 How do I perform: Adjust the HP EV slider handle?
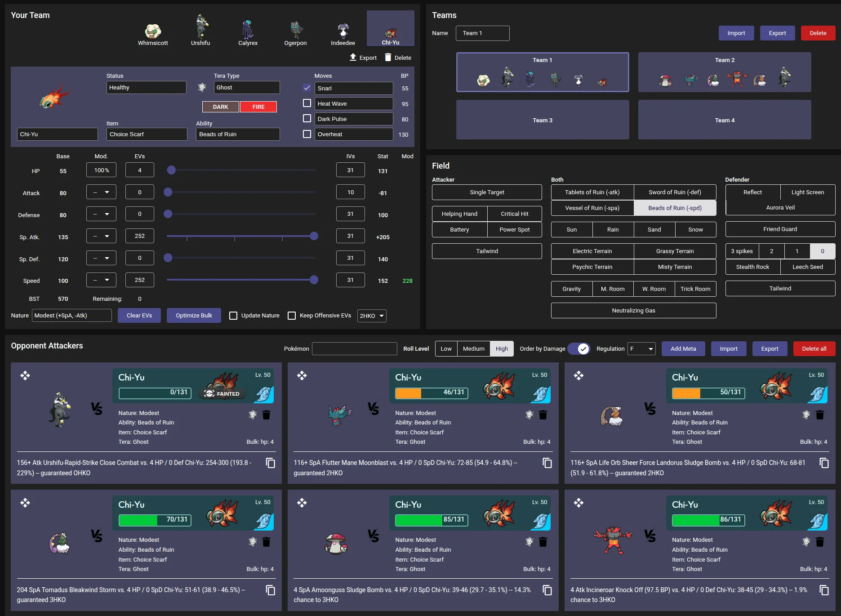tap(171, 170)
